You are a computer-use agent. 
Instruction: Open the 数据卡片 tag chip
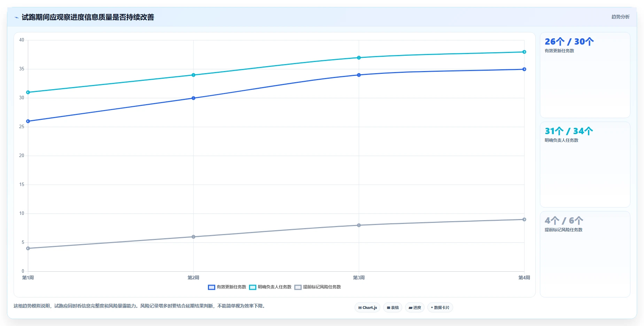coord(440,308)
